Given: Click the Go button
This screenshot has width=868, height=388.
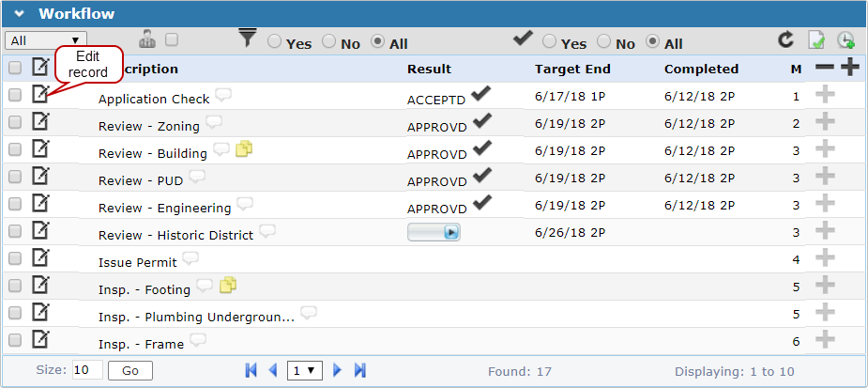Looking at the screenshot, I should click(129, 370).
